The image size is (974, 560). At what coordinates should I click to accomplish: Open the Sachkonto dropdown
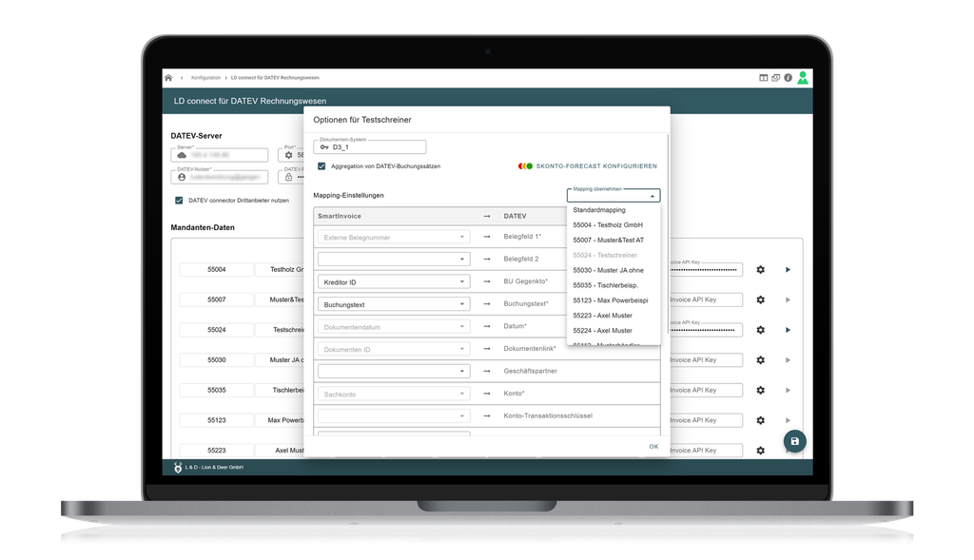394,394
